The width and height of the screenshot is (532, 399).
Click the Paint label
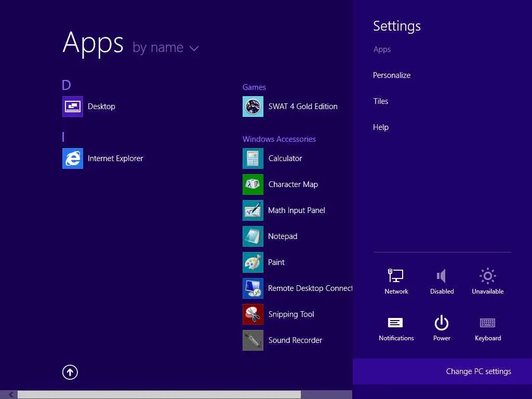tap(276, 262)
